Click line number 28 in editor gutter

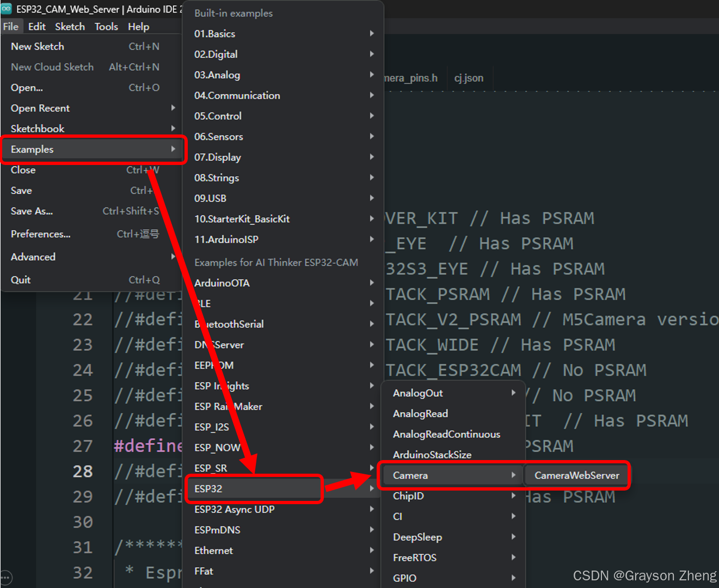[x=83, y=471]
